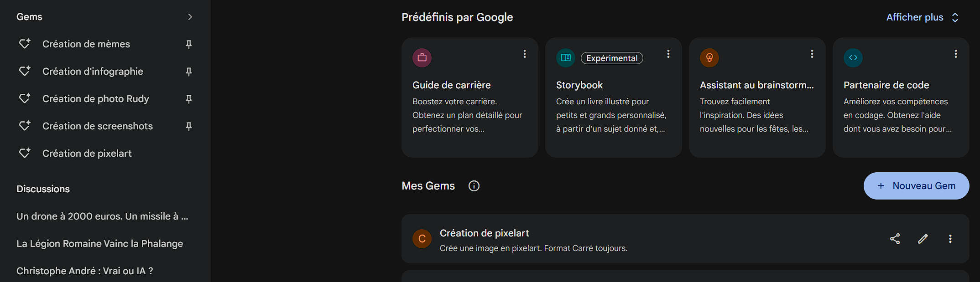The image size is (980, 282).
Task: Open the three-dot menu on Partenaire de code card
Action: pyautogui.click(x=956, y=54)
